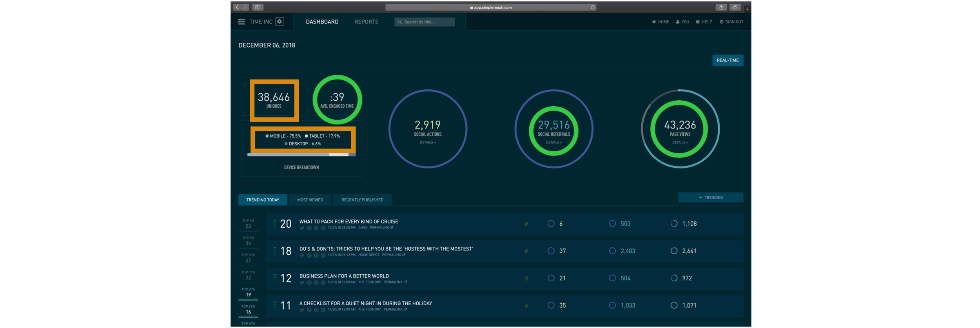The width and height of the screenshot is (980, 328).
Task: Open the 'Hostess with the Mostest' article
Action: (386, 249)
